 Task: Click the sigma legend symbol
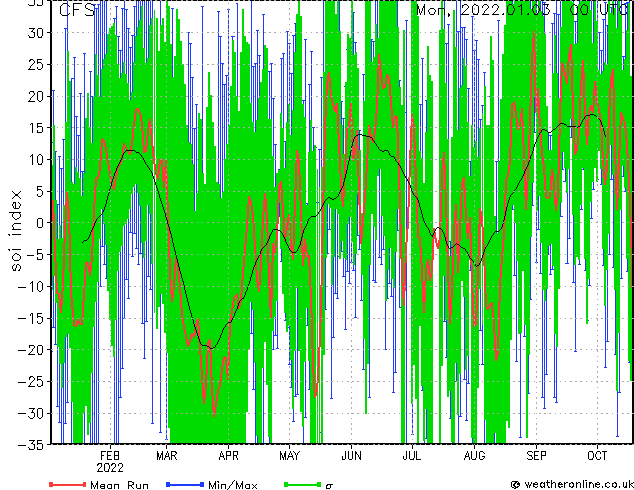tap(330, 486)
